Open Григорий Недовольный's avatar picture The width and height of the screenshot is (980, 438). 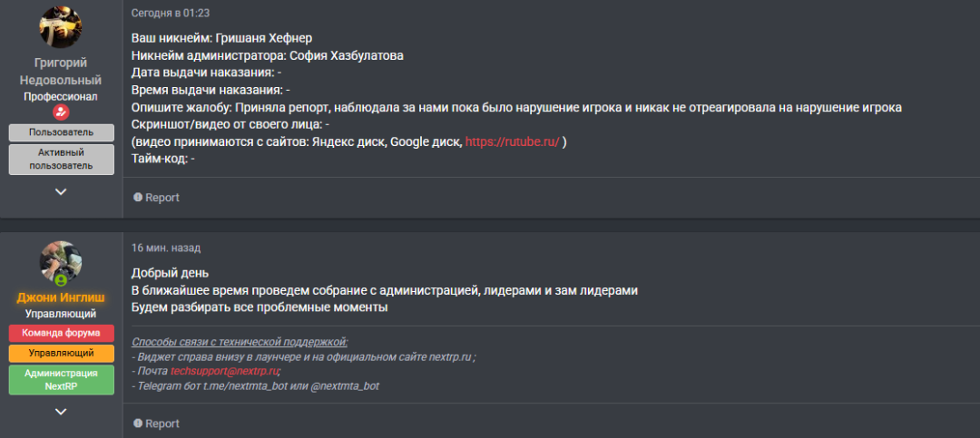pos(61,28)
